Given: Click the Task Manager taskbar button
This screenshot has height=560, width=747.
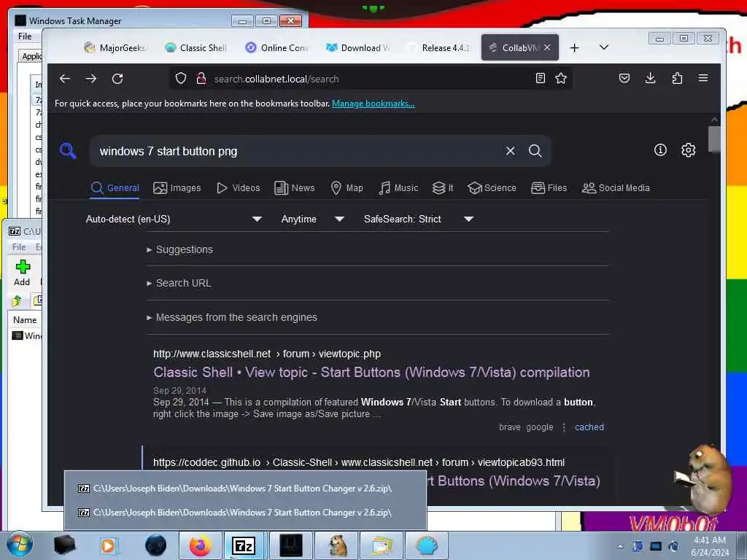Looking at the screenshot, I should (290, 545).
